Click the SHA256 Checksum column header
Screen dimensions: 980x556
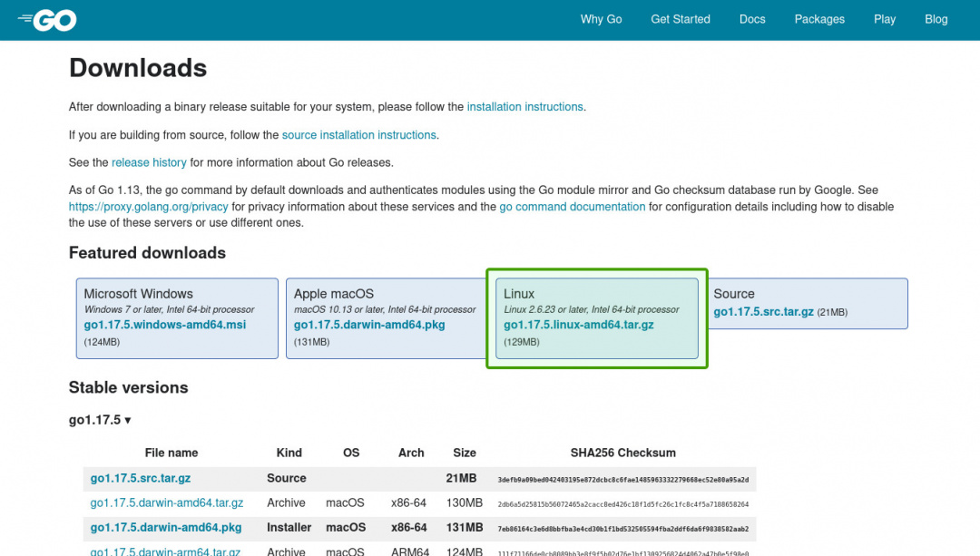pyautogui.click(x=623, y=453)
